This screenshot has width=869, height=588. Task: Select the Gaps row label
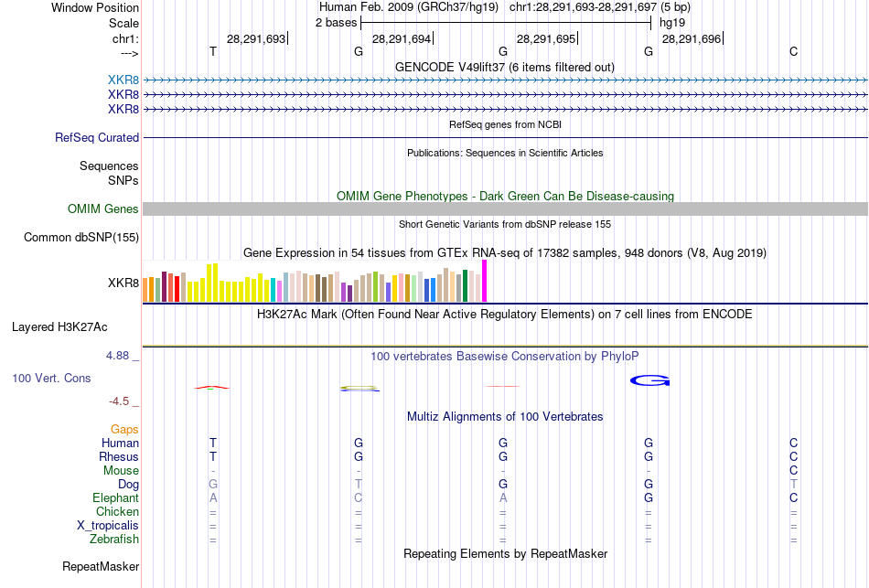[x=124, y=430]
